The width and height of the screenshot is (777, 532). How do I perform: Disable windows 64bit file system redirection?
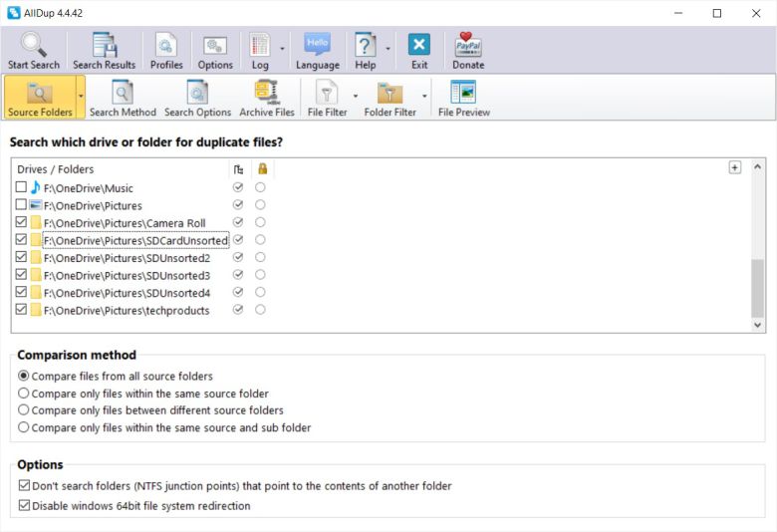[x=24, y=506]
